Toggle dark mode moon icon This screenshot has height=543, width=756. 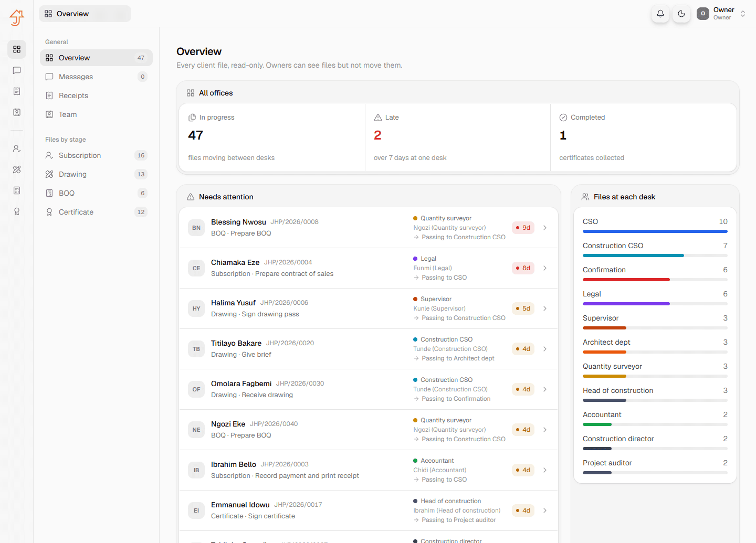(681, 14)
